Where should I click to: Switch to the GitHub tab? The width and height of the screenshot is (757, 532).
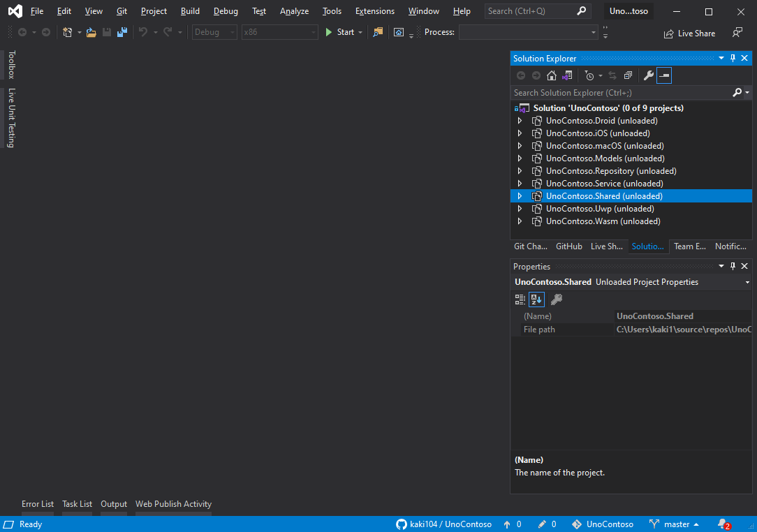pyautogui.click(x=568, y=246)
